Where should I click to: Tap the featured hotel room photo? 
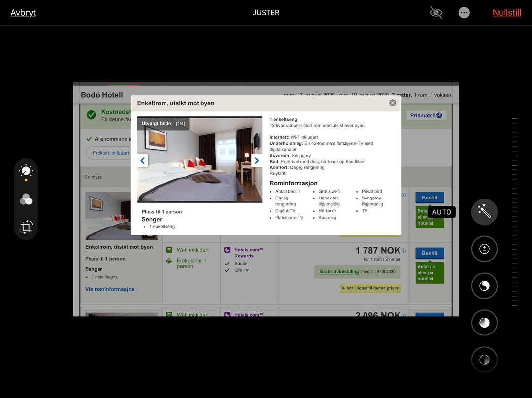coord(199,160)
